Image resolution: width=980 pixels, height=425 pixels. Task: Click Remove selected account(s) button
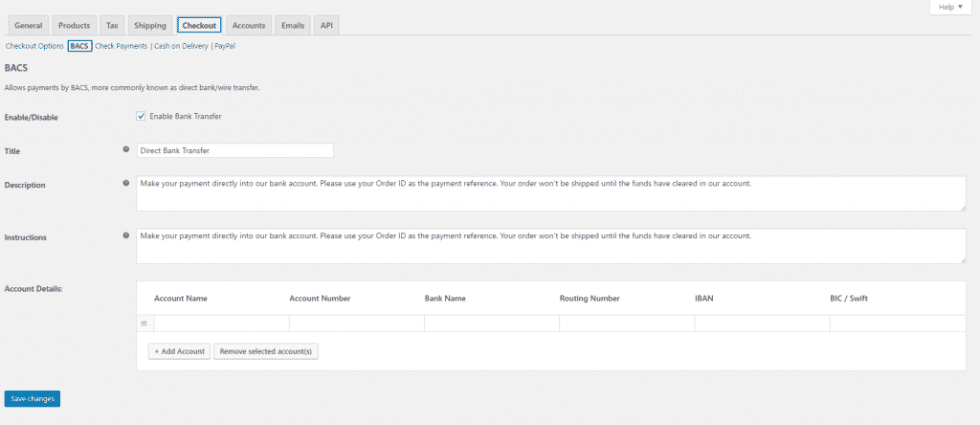[266, 351]
